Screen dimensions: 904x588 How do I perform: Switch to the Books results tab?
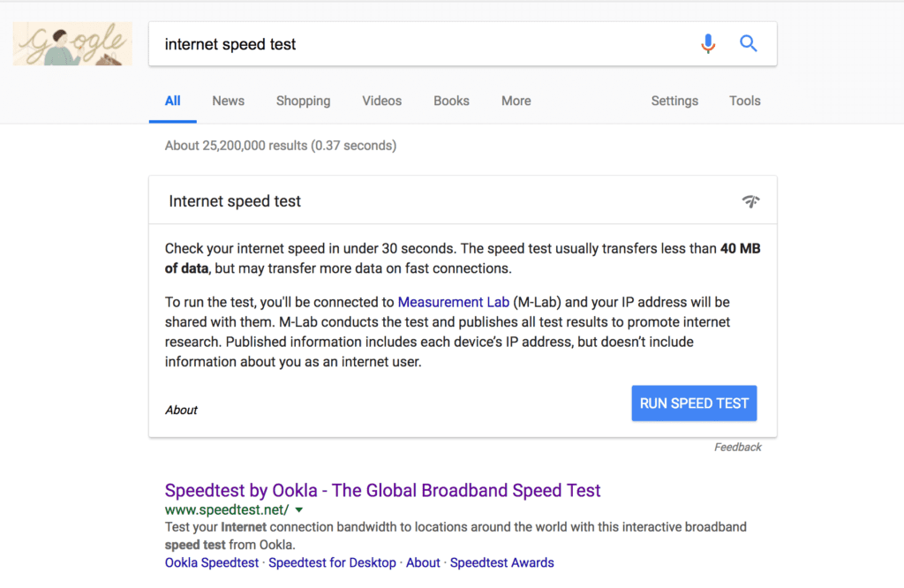451,101
